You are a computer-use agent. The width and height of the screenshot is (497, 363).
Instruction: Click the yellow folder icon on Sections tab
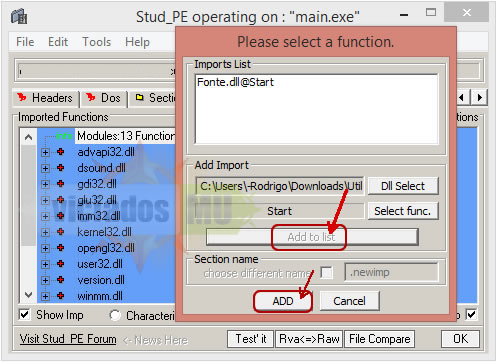(x=139, y=97)
